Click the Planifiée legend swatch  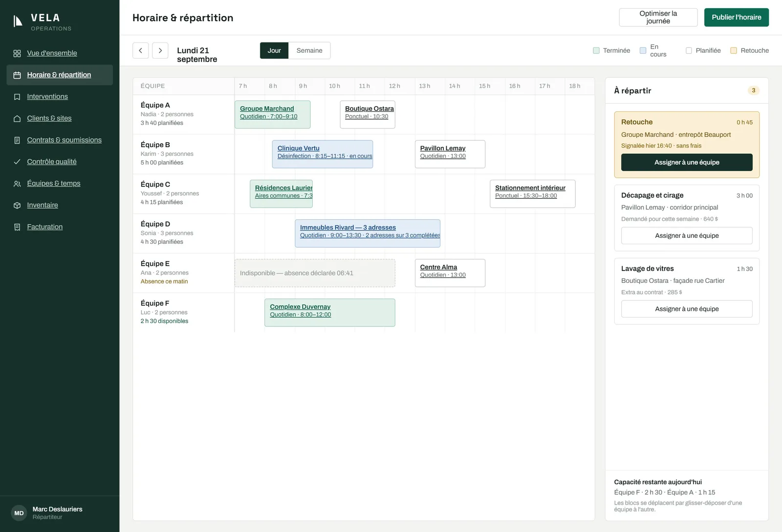point(689,50)
